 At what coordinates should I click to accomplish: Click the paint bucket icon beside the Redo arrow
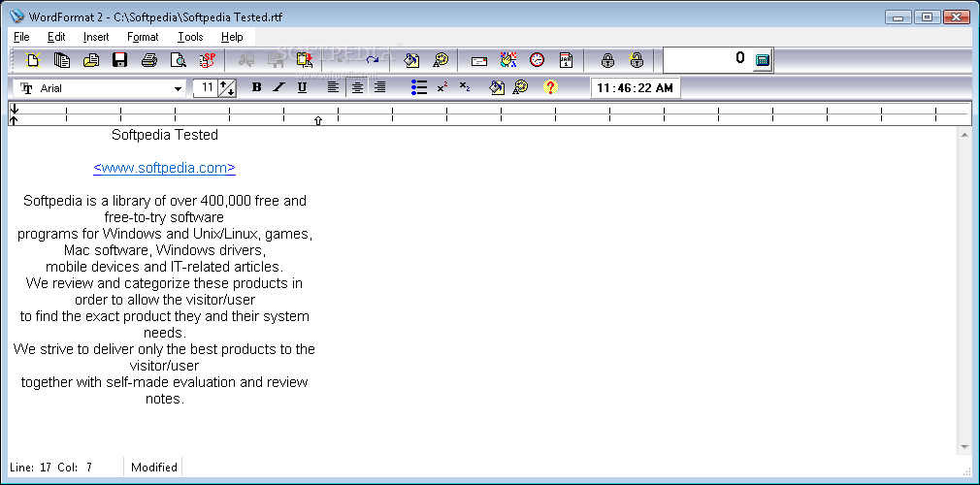411,60
